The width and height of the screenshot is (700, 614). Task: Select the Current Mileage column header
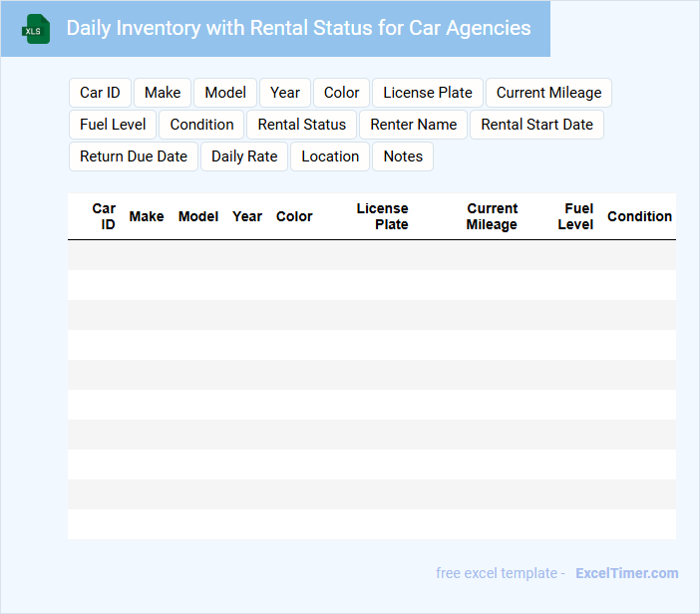492,216
